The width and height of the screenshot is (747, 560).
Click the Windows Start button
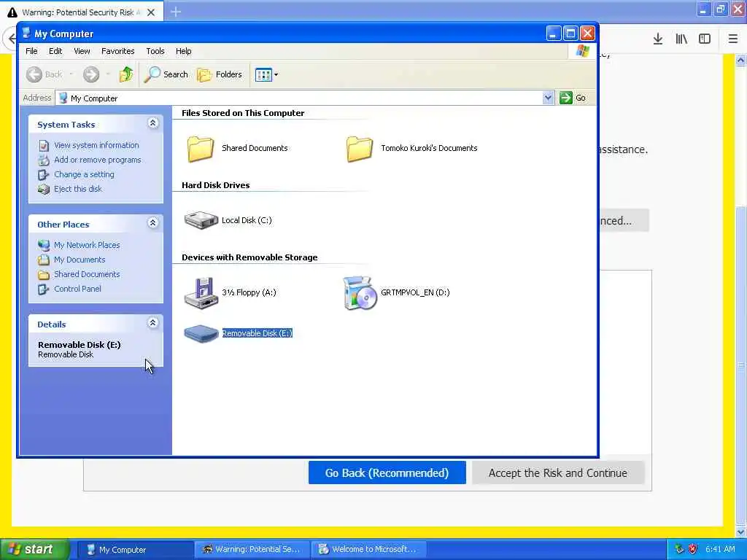pyautogui.click(x=34, y=550)
